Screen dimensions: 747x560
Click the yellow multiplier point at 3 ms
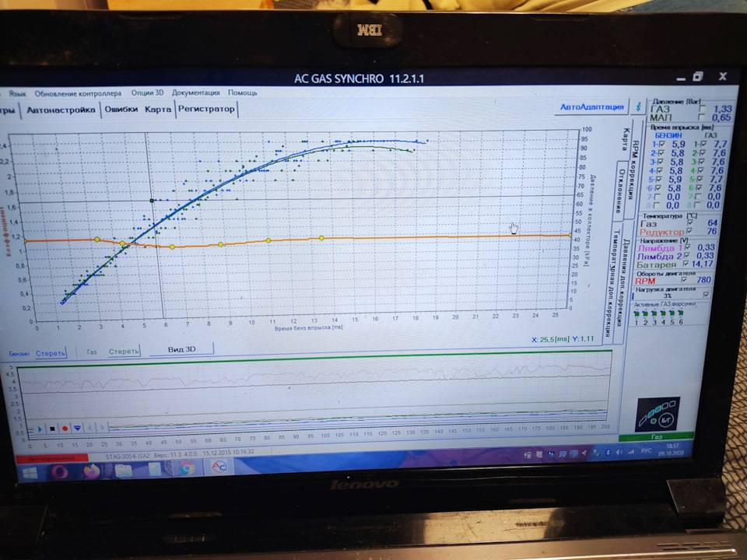point(97,240)
